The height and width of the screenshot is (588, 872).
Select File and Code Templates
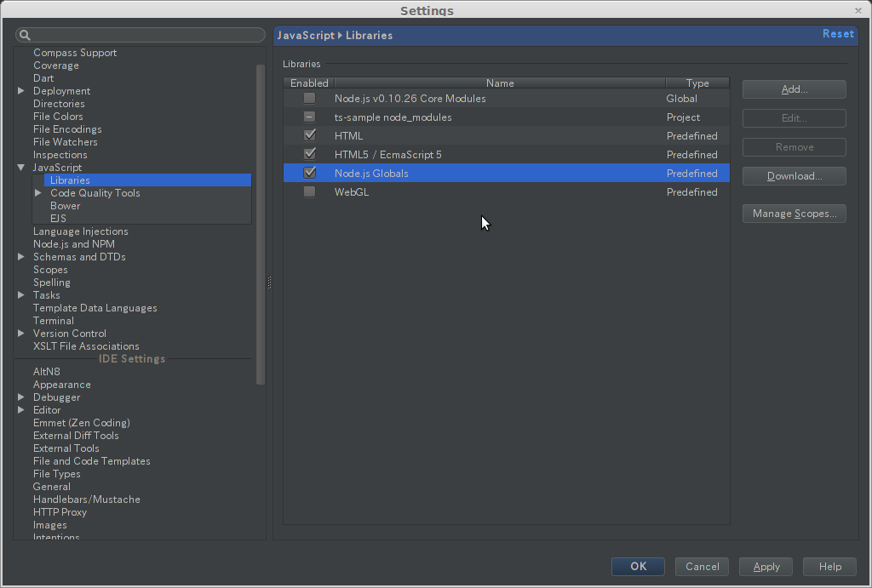pos(92,461)
